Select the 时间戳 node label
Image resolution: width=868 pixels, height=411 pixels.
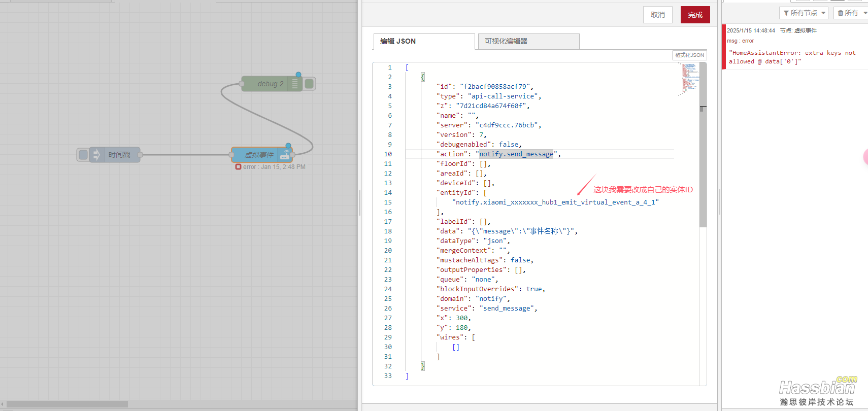[119, 155]
